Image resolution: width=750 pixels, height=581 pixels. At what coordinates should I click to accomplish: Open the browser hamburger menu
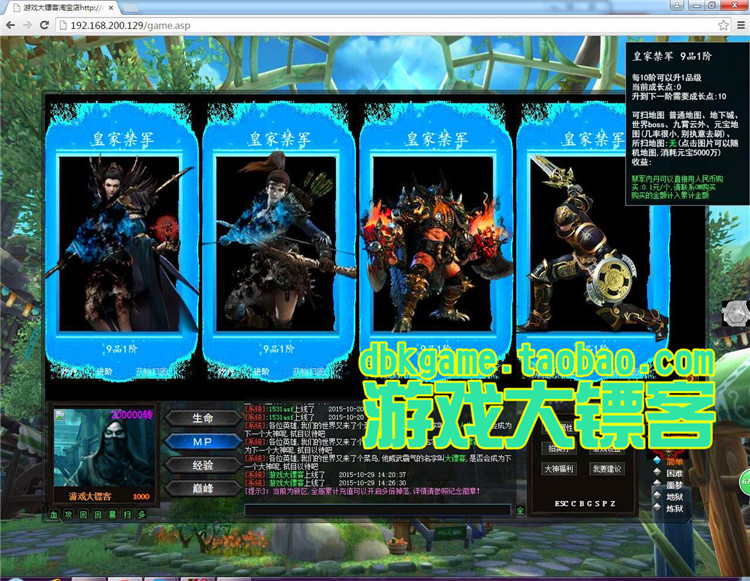coord(740,25)
